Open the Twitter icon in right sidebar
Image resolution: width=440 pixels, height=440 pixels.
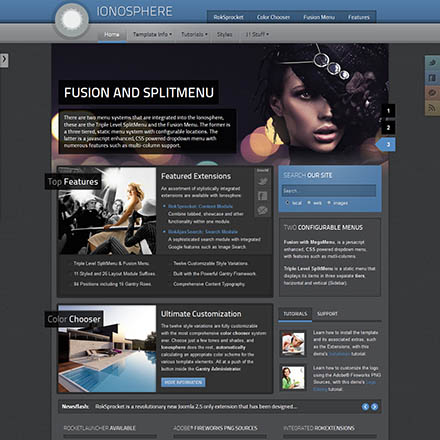pyautogui.click(x=432, y=63)
